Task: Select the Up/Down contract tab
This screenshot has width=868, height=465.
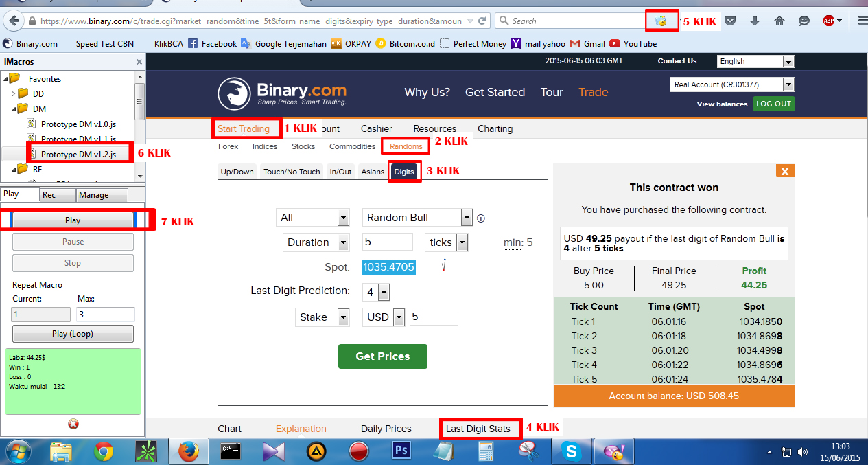Action: click(x=237, y=172)
